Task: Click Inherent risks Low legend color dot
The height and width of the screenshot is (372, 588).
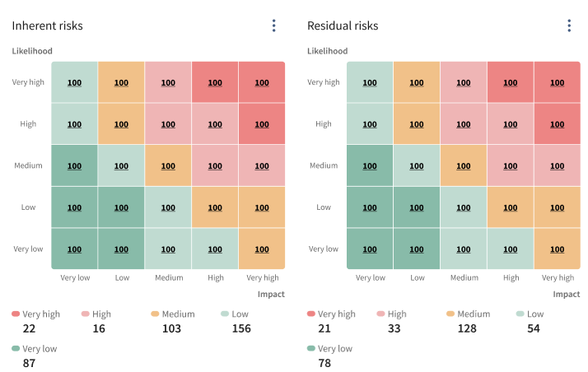Action: pyautogui.click(x=225, y=314)
